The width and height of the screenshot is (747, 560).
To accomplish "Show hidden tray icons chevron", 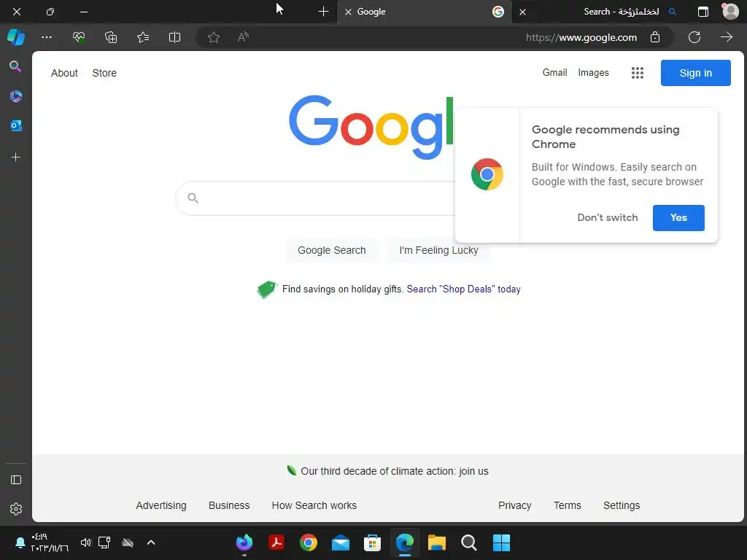I will pos(150,542).
